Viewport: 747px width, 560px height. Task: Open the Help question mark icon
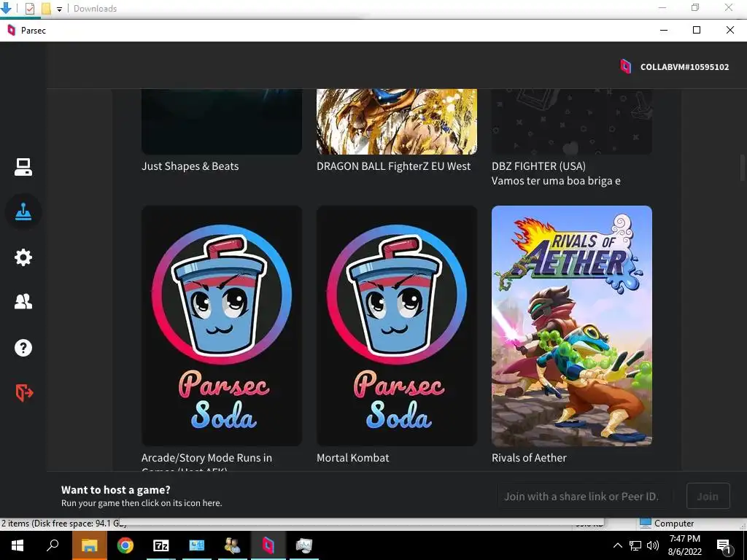[x=23, y=348]
